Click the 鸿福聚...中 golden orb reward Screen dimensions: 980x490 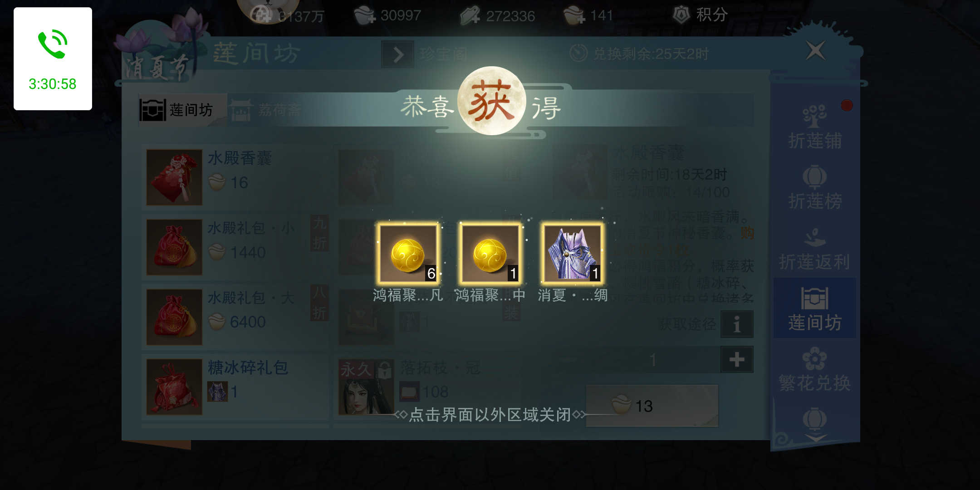(x=490, y=254)
